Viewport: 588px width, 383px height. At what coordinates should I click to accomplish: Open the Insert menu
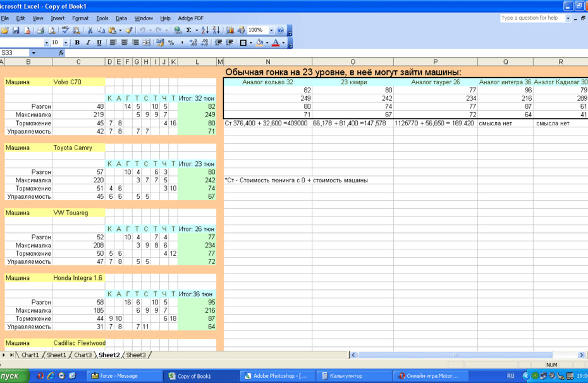coord(58,18)
